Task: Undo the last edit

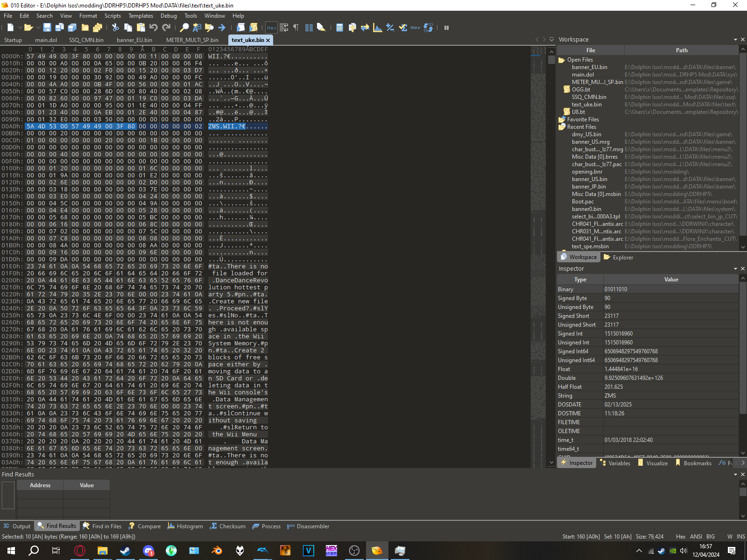Action: coord(153,28)
